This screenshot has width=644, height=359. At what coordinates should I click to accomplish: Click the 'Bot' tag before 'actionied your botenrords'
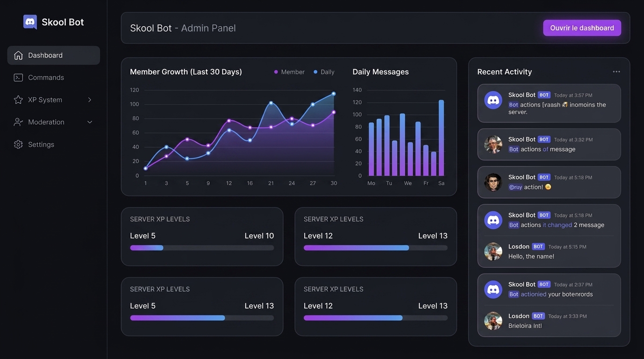point(514,294)
